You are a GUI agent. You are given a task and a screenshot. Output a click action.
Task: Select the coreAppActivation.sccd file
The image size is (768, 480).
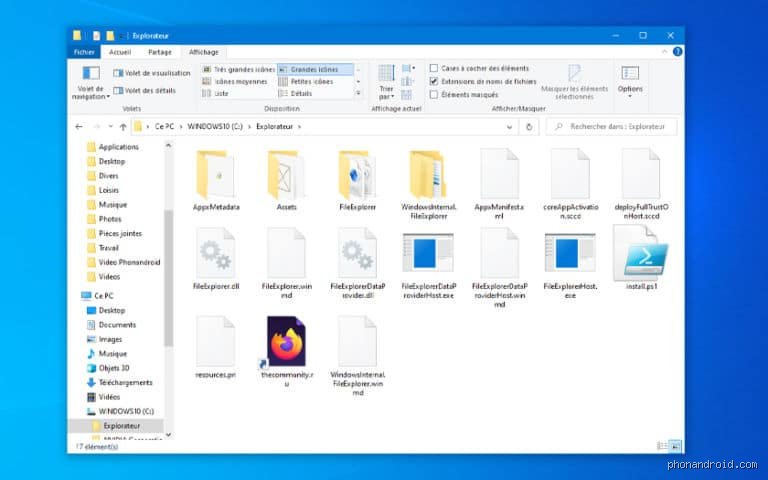pos(570,185)
